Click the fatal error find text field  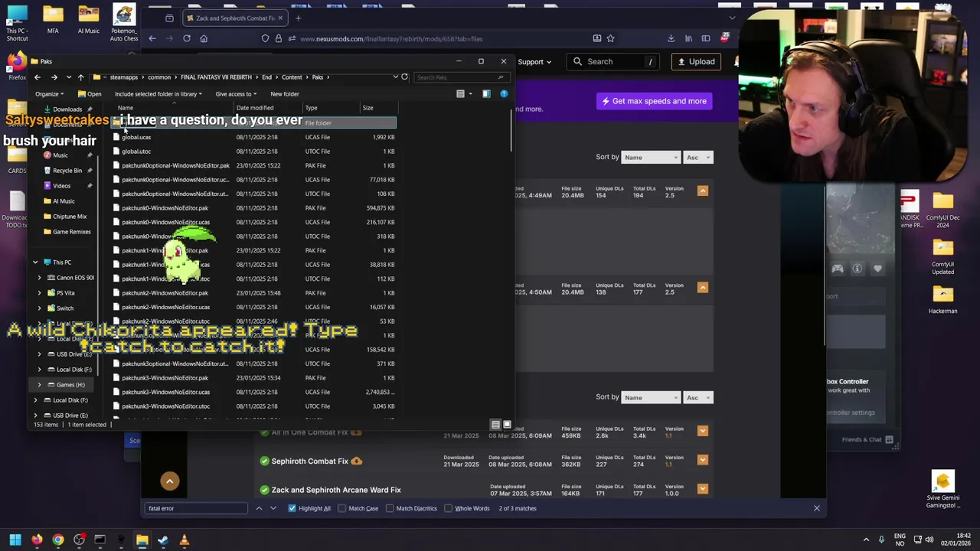click(197, 508)
